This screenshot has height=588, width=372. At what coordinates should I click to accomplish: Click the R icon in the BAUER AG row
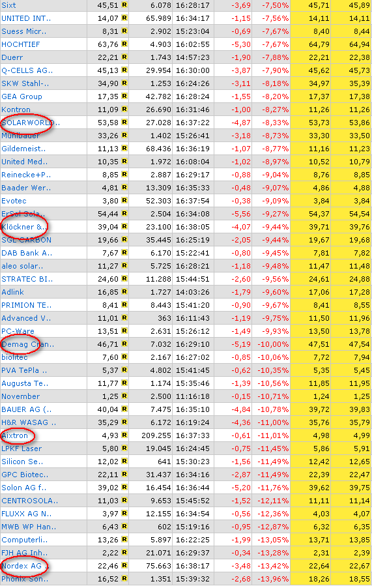click(124, 409)
